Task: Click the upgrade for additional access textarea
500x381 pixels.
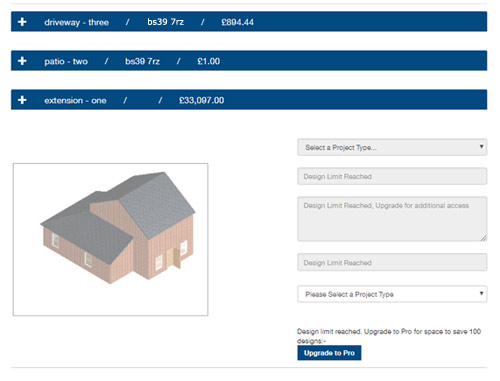Action: point(392,219)
